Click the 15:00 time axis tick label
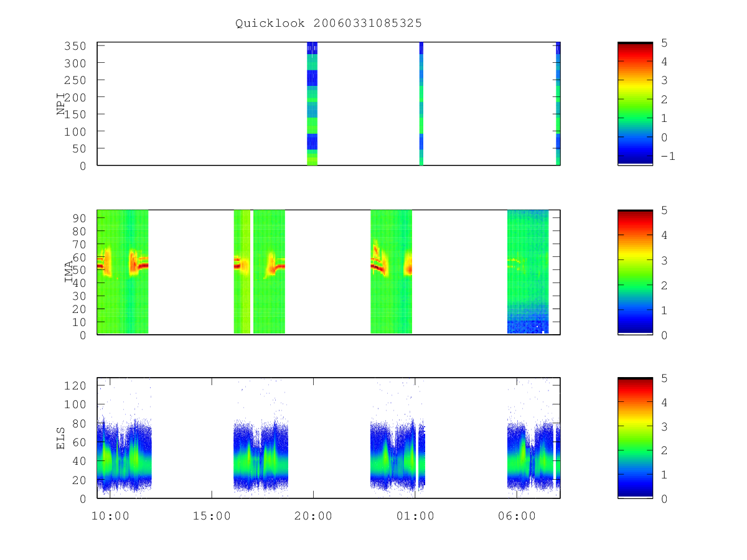 pyautogui.click(x=212, y=516)
